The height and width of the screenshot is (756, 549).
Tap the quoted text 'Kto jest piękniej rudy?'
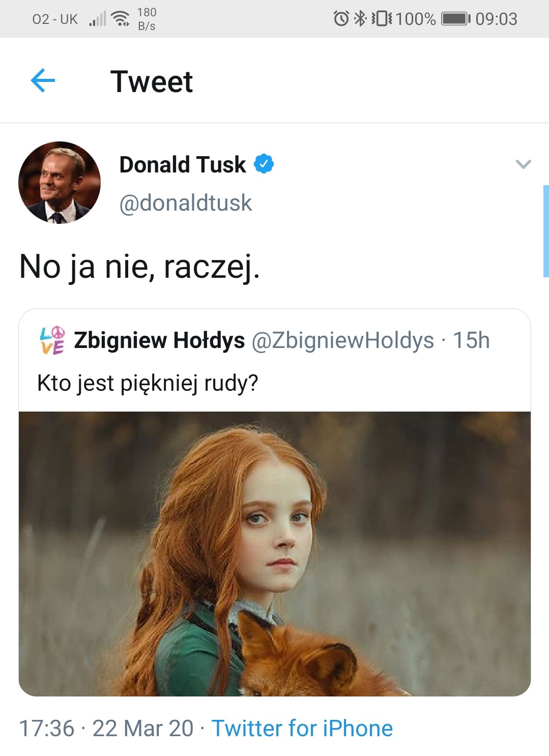(148, 383)
